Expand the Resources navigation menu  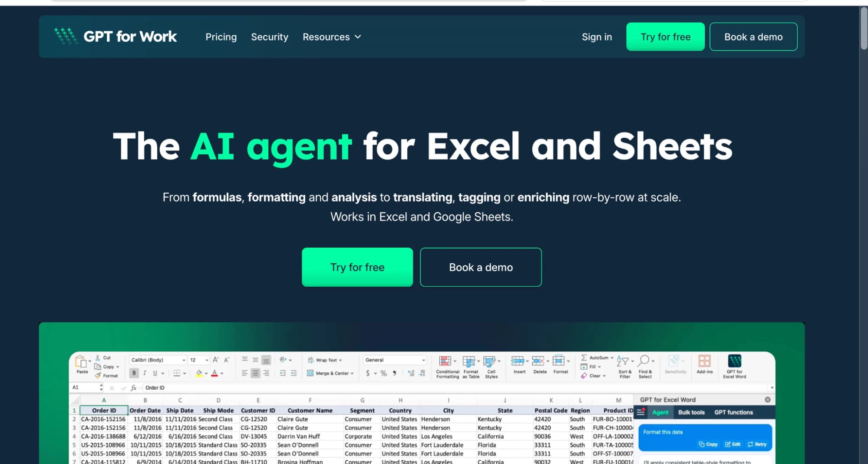tap(332, 37)
